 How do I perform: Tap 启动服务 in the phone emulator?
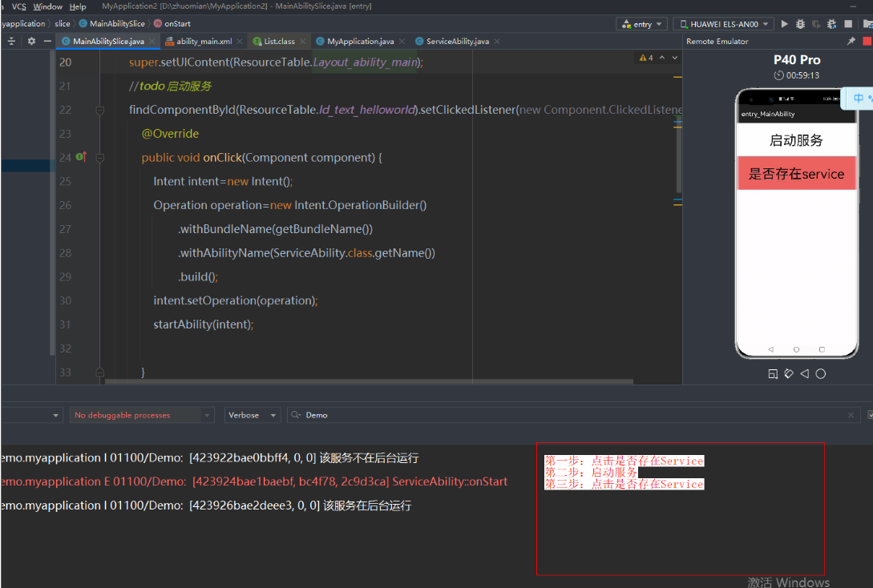point(796,140)
